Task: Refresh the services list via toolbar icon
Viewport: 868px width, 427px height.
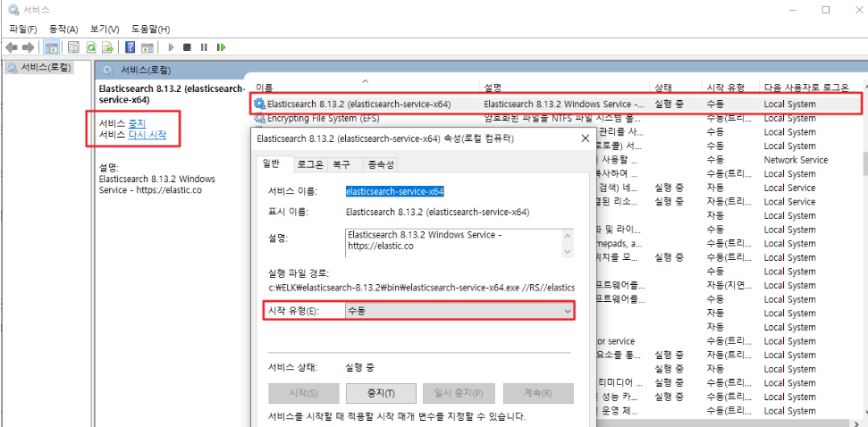Action: pyautogui.click(x=91, y=47)
